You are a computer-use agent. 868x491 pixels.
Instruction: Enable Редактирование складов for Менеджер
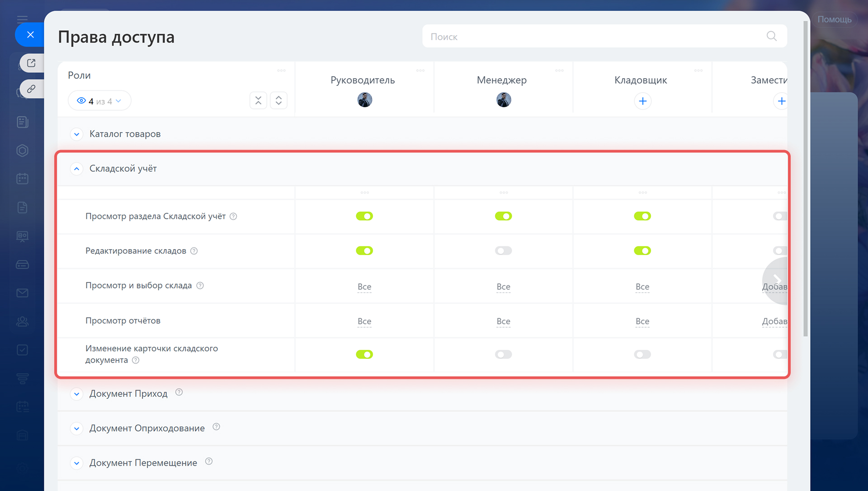coord(503,251)
